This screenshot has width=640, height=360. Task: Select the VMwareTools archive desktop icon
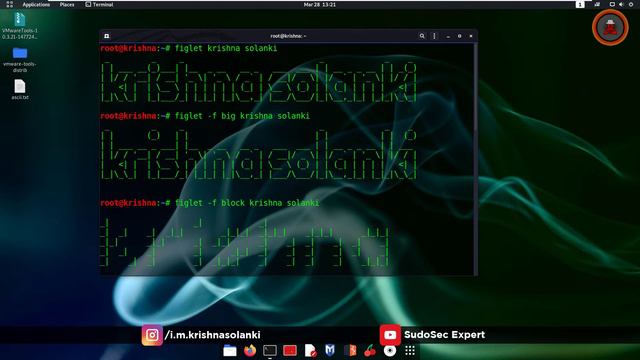[x=20, y=26]
